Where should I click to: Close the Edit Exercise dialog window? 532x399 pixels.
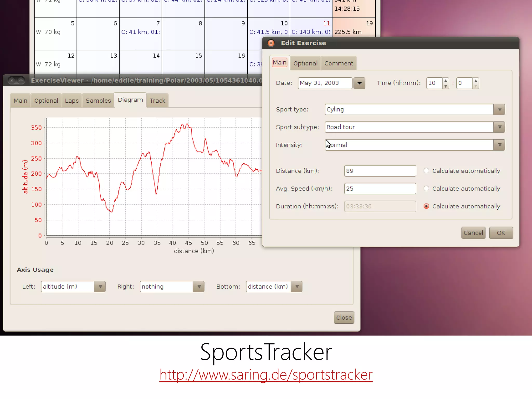tap(271, 43)
